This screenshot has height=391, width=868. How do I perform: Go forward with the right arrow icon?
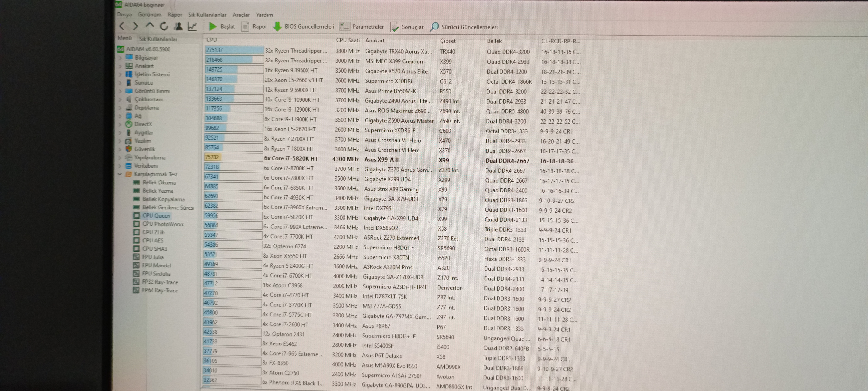(x=135, y=26)
